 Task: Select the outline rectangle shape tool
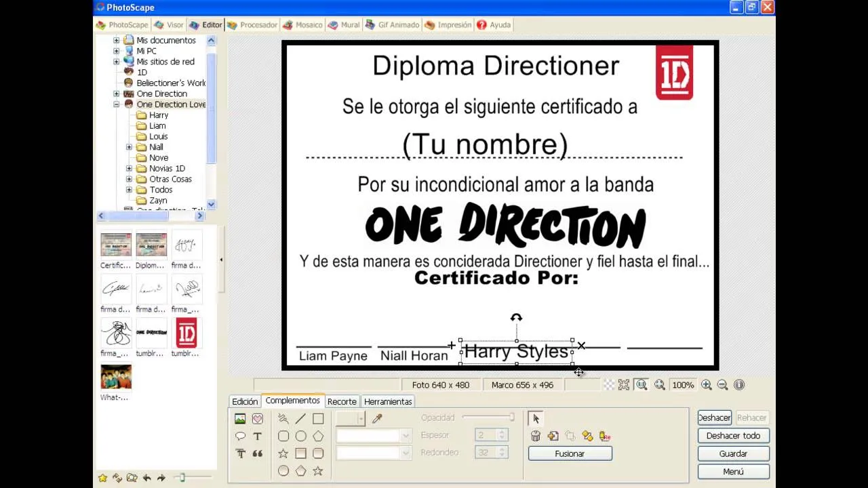pos(318,419)
